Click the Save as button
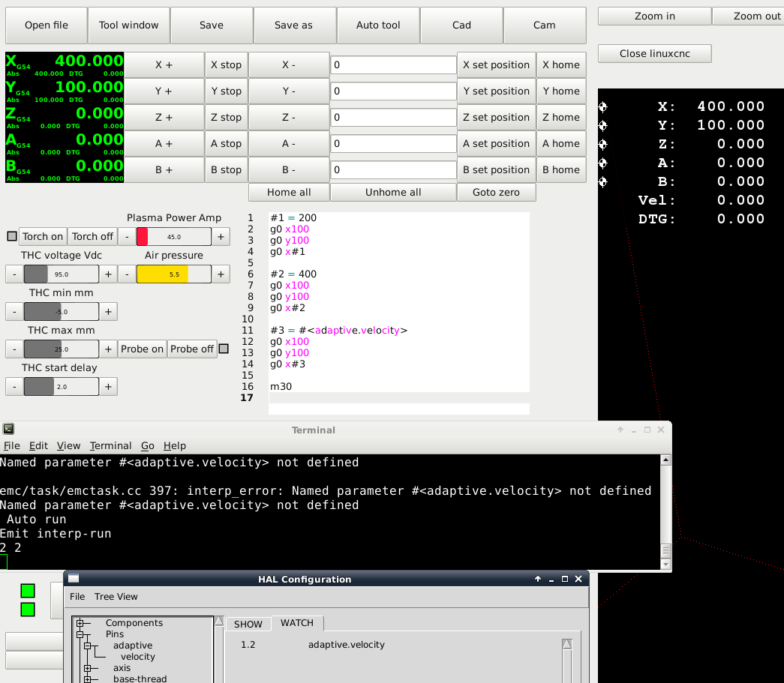 [293, 25]
